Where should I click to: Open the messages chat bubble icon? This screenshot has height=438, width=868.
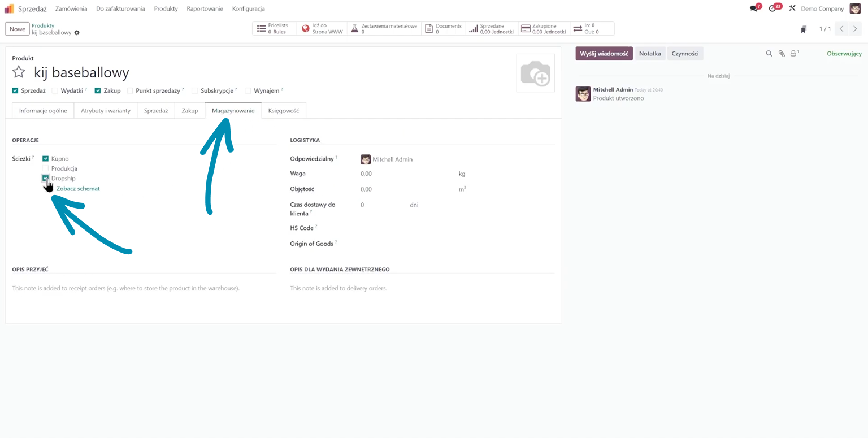(x=753, y=9)
